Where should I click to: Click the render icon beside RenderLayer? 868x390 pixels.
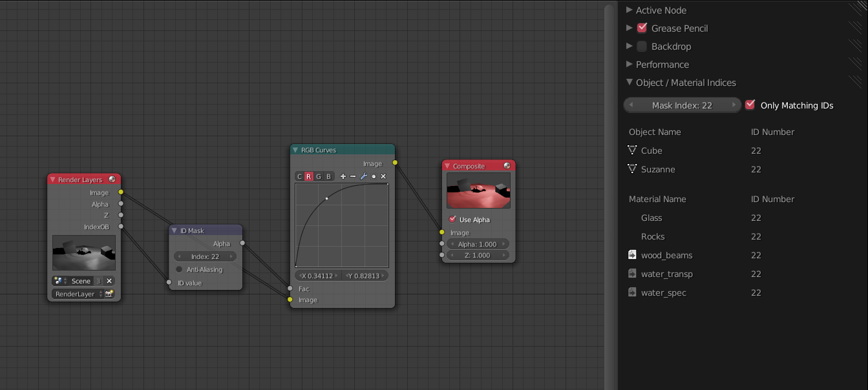coord(109,294)
